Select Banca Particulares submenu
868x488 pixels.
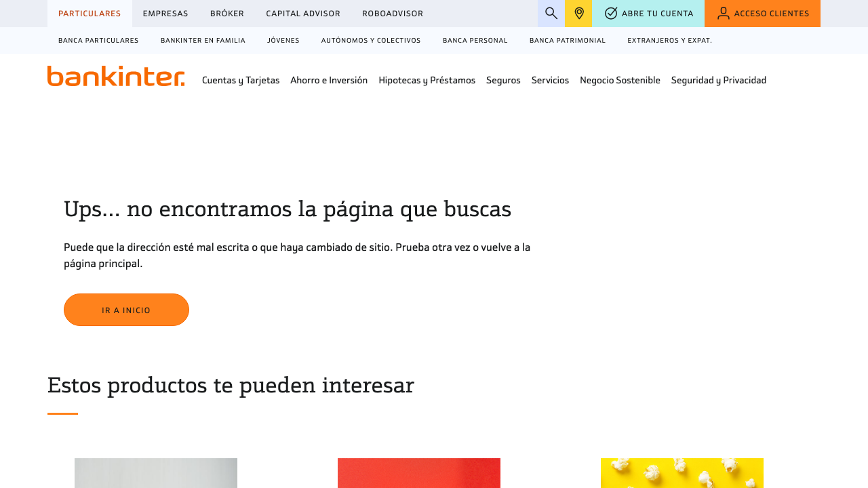click(x=98, y=41)
